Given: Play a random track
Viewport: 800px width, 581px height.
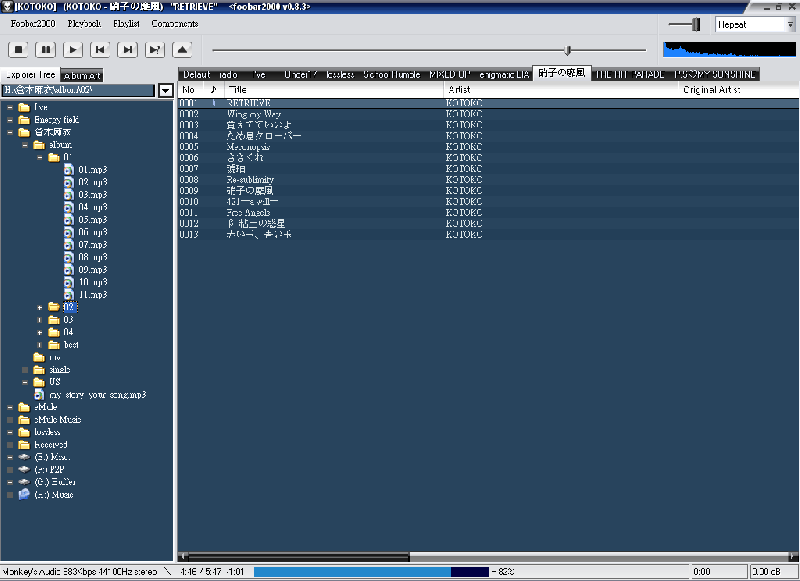Looking at the screenshot, I should click(x=155, y=48).
